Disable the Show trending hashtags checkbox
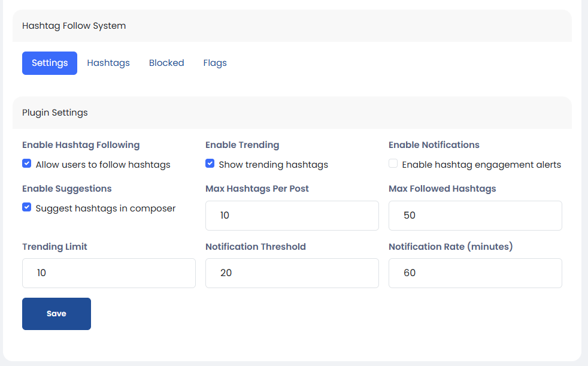The width and height of the screenshot is (588, 366). pyautogui.click(x=210, y=164)
